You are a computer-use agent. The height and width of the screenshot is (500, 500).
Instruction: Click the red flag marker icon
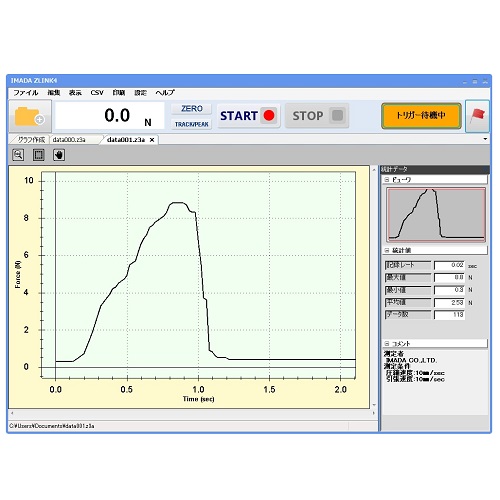477,116
